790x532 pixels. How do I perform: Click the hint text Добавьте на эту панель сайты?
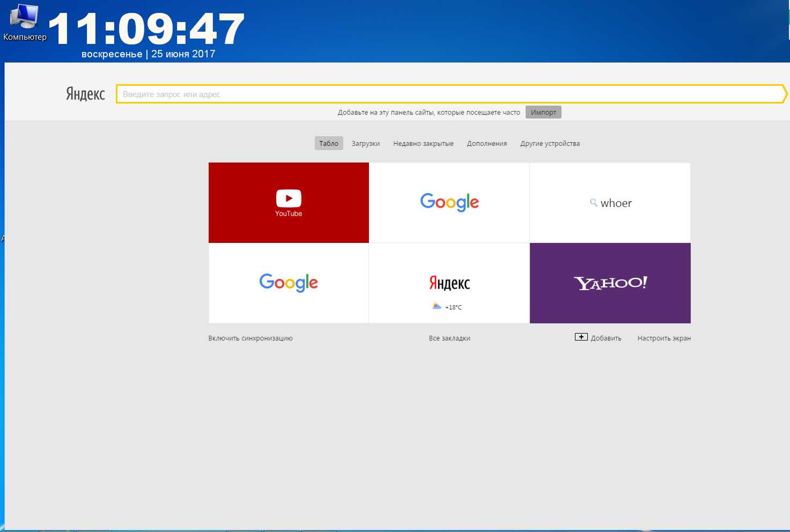(x=429, y=113)
